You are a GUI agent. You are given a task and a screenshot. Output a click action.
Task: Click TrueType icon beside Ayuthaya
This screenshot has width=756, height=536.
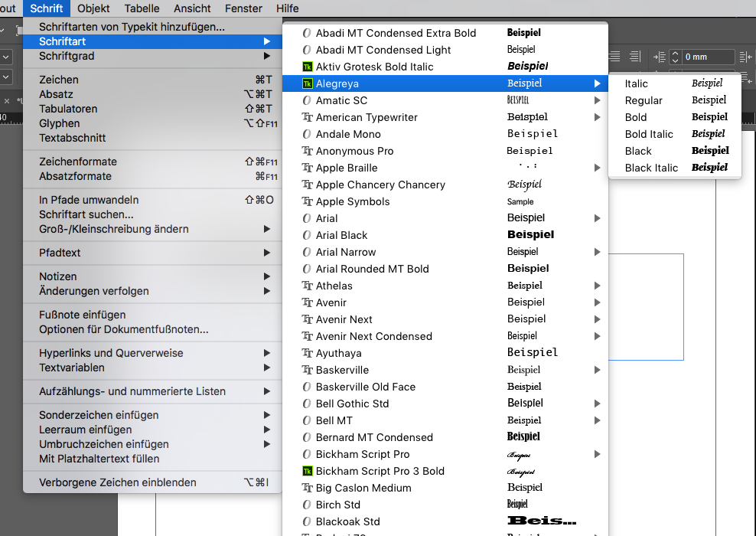click(307, 353)
